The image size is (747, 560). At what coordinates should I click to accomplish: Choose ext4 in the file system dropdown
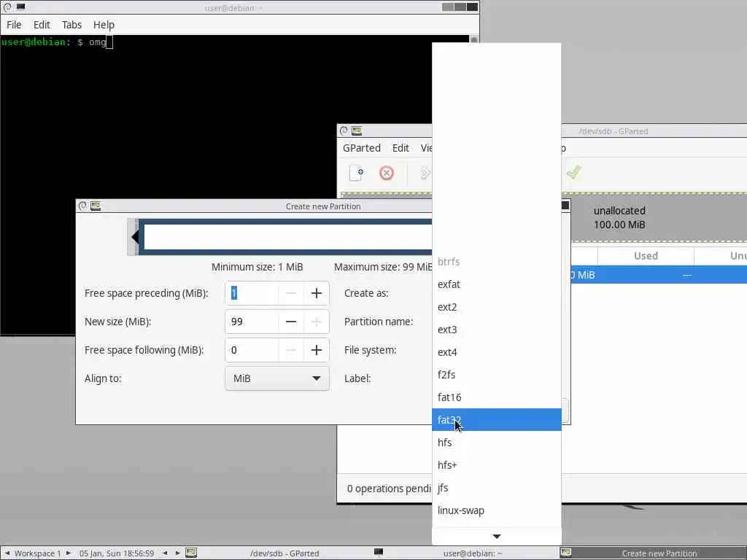coord(496,352)
